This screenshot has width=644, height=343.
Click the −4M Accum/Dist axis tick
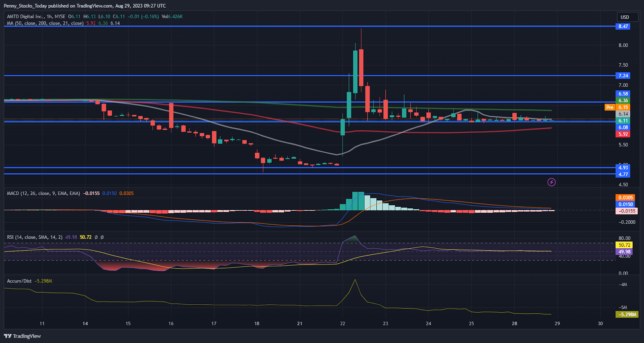pyautogui.click(x=623, y=285)
